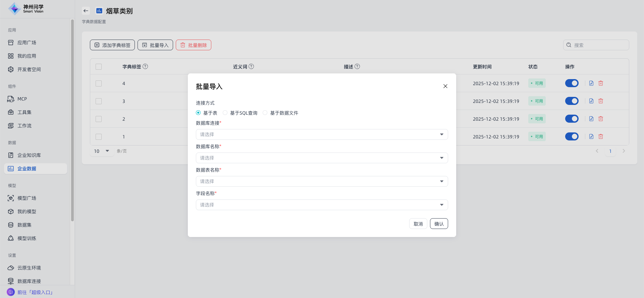Click the 搜索 input field
Image resolution: width=644 pixels, height=298 pixels.
(599, 45)
